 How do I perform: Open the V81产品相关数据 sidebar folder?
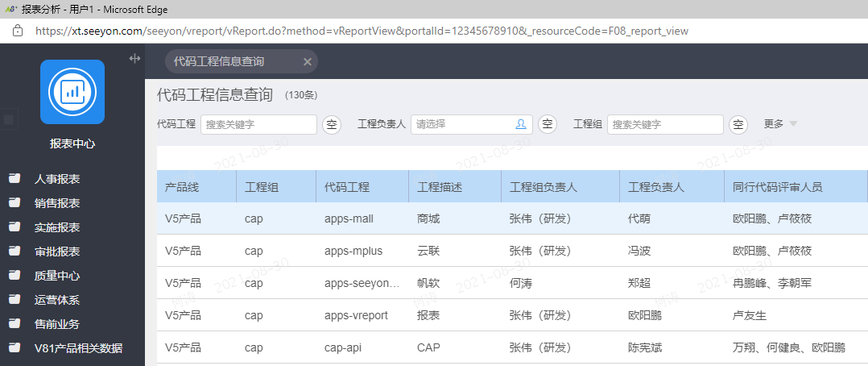click(77, 348)
